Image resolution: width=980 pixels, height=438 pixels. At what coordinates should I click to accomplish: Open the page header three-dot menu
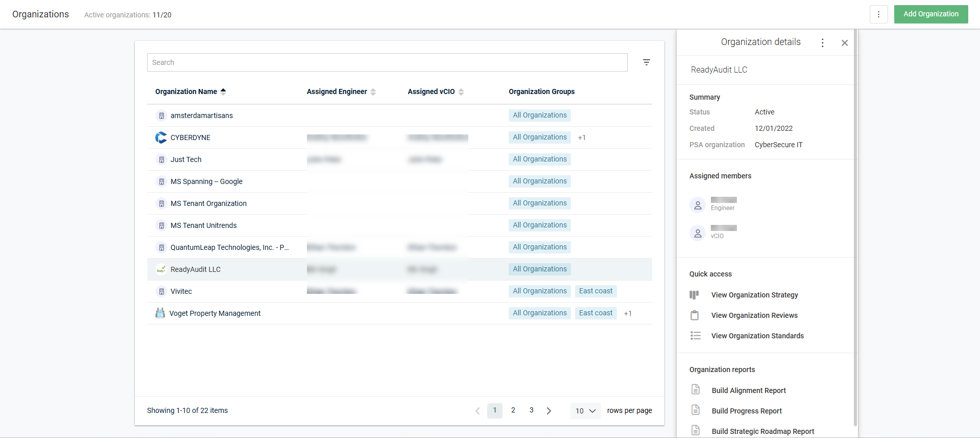pos(878,14)
